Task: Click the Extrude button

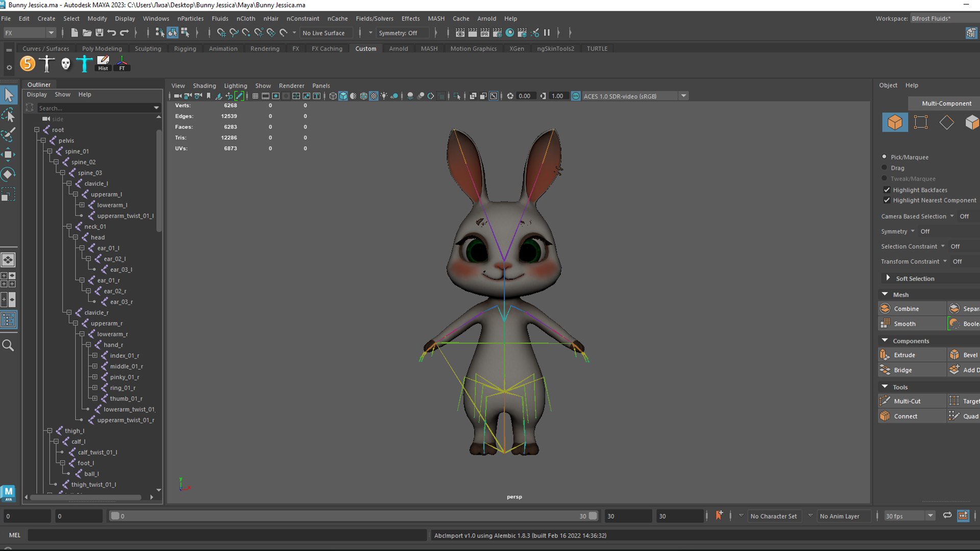Action: pos(912,355)
